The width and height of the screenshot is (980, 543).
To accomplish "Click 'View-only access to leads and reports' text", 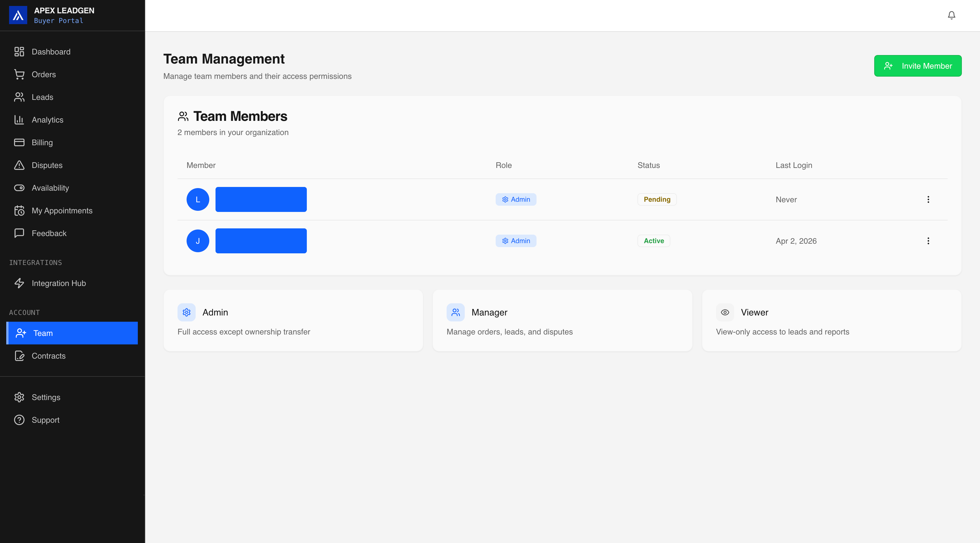I will coord(783,332).
